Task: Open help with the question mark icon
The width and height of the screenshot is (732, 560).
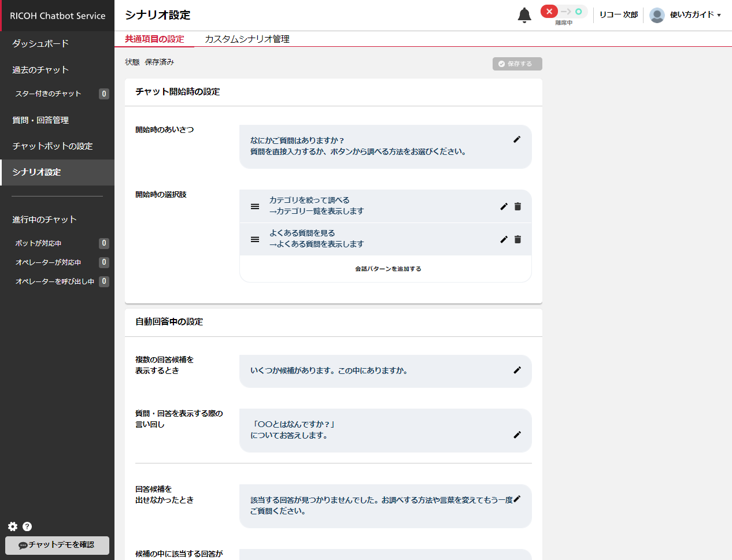Action: tap(27, 526)
